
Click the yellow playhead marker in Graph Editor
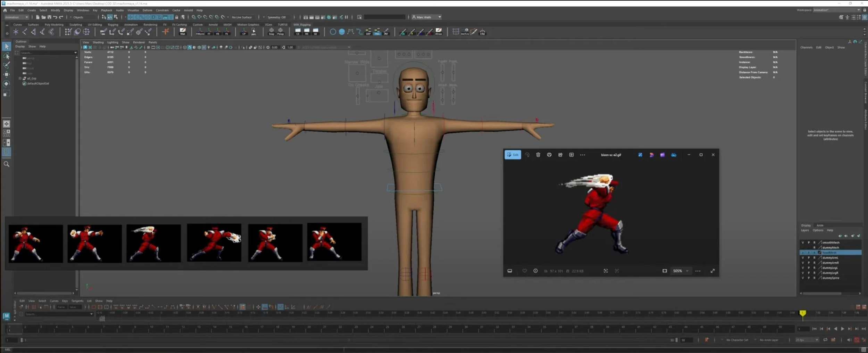coord(802,313)
